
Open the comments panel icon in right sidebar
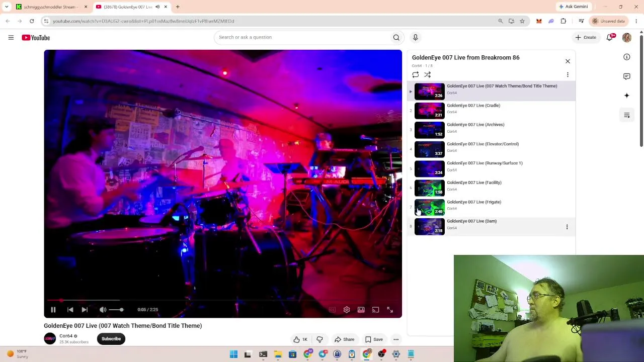(x=627, y=76)
